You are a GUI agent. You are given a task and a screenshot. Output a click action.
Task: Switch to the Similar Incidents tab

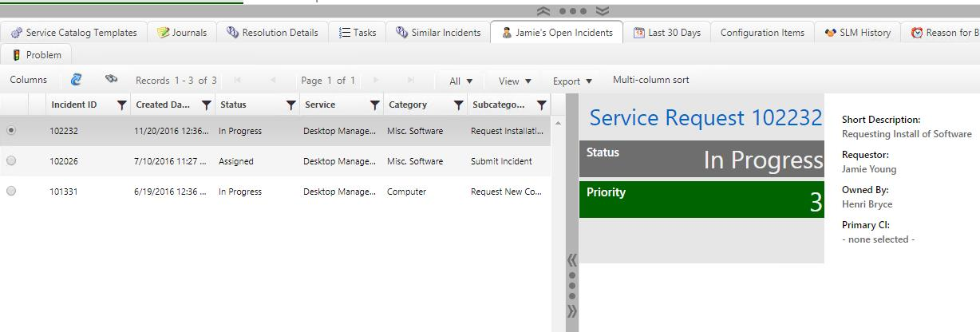pyautogui.click(x=438, y=33)
